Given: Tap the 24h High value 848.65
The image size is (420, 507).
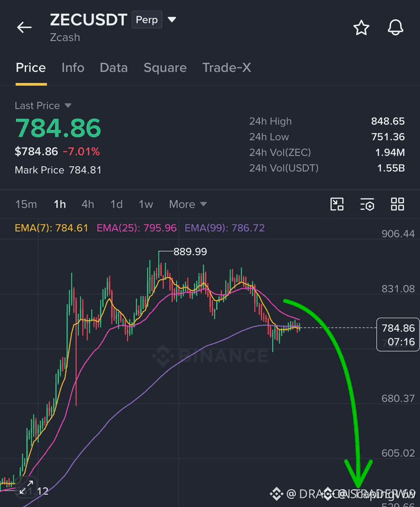Looking at the screenshot, I should coord(388,121).
